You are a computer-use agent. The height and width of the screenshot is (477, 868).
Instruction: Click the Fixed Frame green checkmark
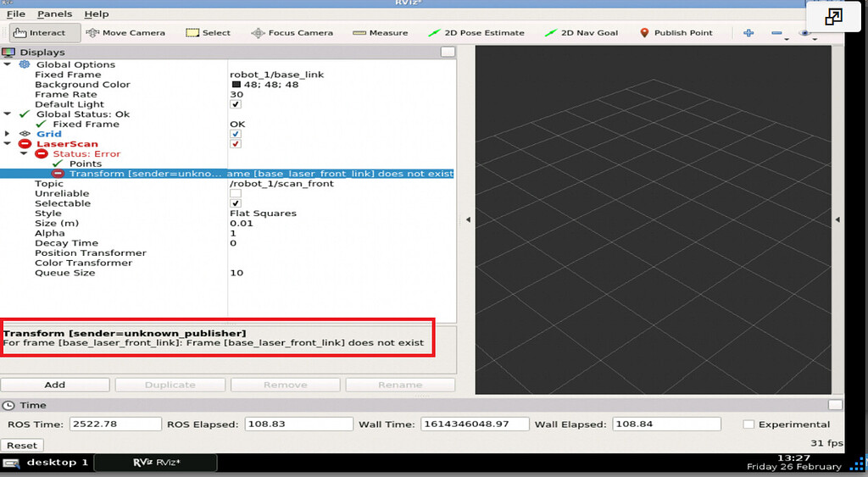pyautogui.click(x=41, y=124)
